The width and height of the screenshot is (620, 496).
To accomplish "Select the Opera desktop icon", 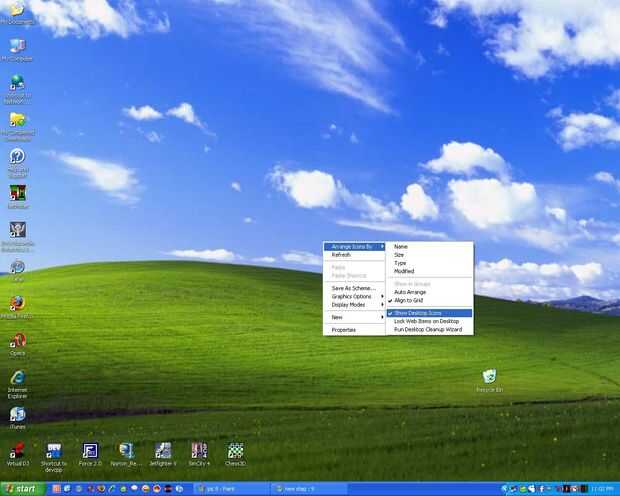I will (x=18, y=344).
